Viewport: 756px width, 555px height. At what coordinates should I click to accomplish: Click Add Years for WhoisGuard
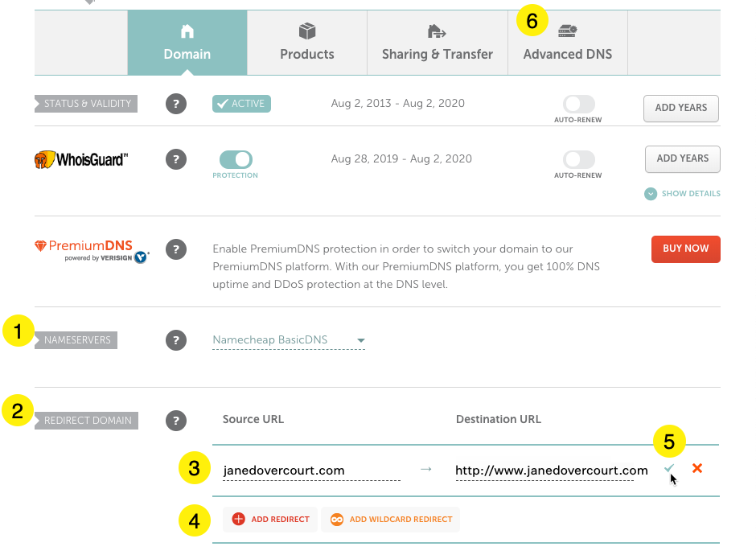[x=683, y=158]
